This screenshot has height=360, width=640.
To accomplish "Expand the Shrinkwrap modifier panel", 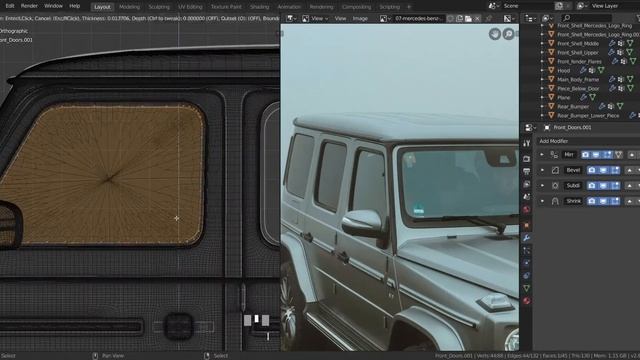I will [x=542, y=201].
